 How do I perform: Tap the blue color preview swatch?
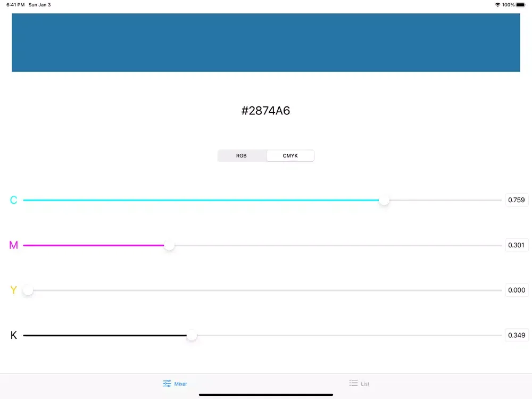(266, 43)
